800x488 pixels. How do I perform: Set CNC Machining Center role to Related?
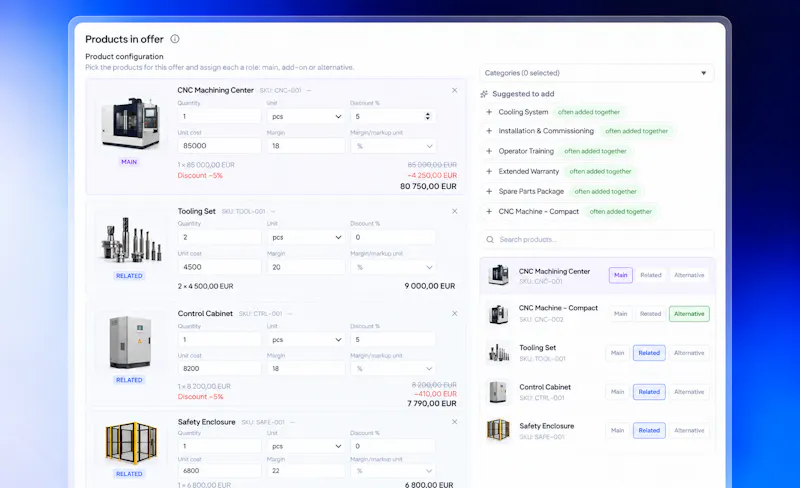(651, 275)
